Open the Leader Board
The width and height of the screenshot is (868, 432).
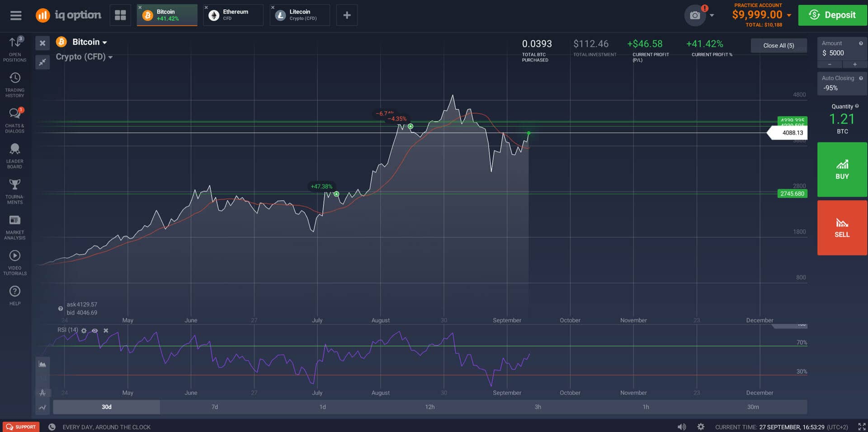click(x=15, y=156)
